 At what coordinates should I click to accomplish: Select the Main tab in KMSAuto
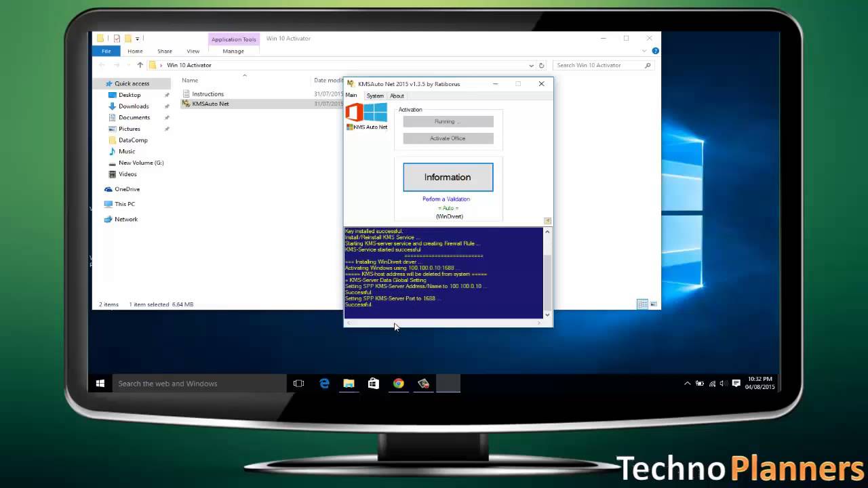pyautogui.click(x=351, y=96)
